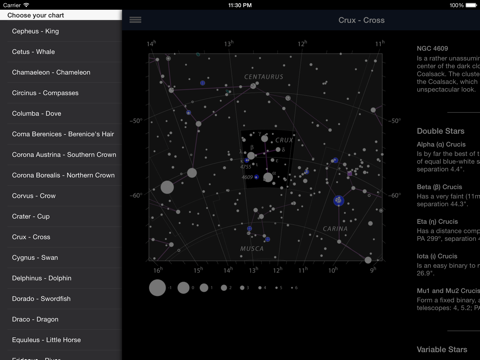Tap the NGC 4609 heading
This screenshot has height=360, width=480.
(432, 49)
